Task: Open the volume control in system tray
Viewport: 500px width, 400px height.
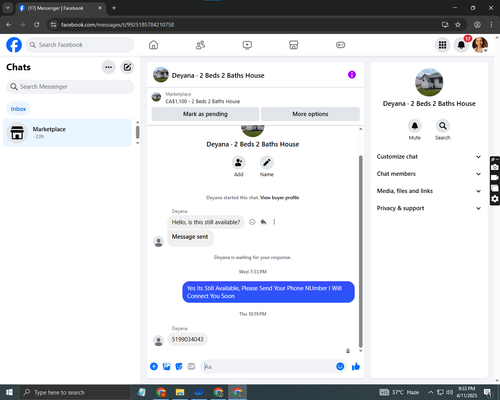Action: [x=449, y=392]
